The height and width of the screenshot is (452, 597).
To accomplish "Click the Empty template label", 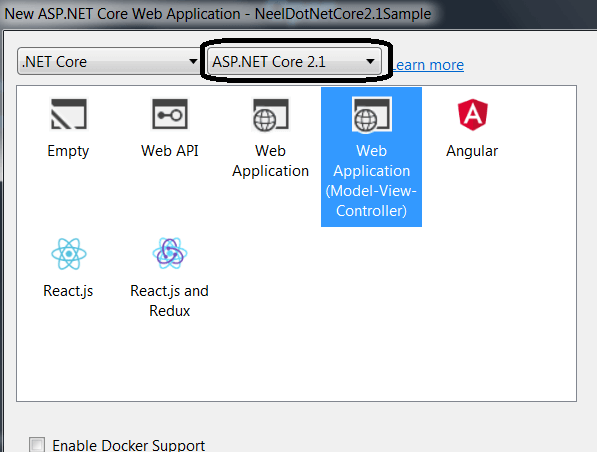I will tap(68, 151).
